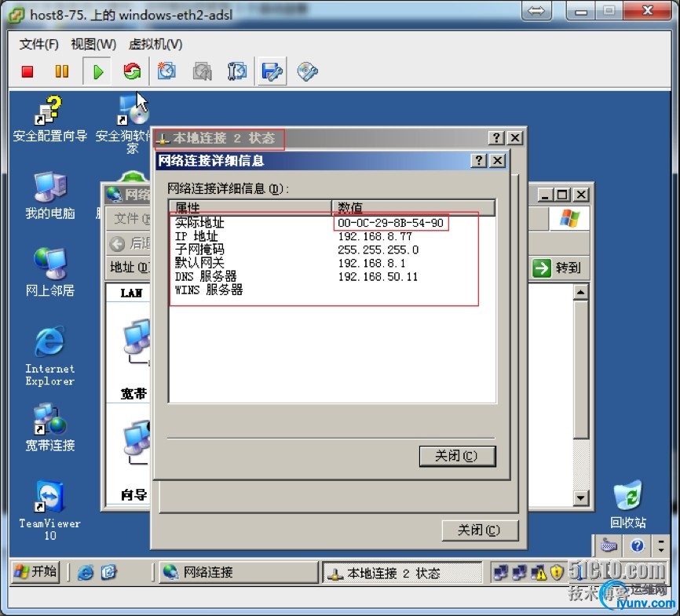Select MAC address value 00-0C-29-8B-54-90

[391, 223]
